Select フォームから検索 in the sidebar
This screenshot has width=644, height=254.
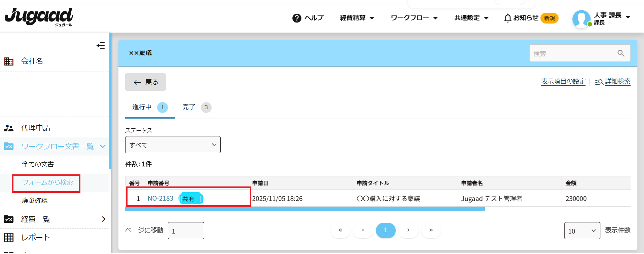pos(47,182)
